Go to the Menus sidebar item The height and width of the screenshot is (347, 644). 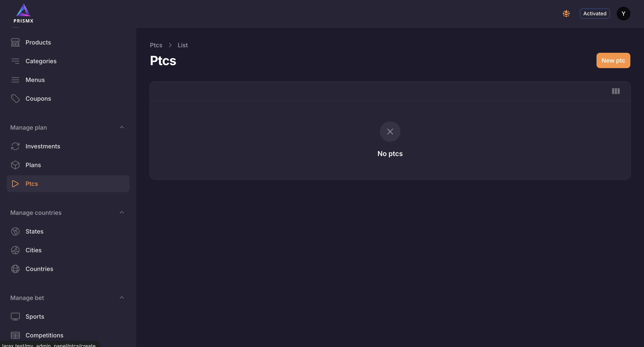click(x=35, y=80)
